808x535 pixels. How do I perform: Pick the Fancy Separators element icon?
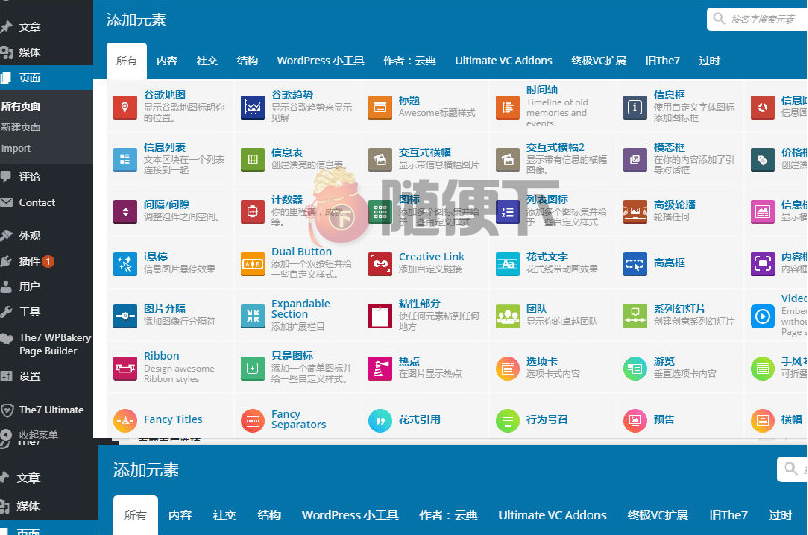click(252, 421)
